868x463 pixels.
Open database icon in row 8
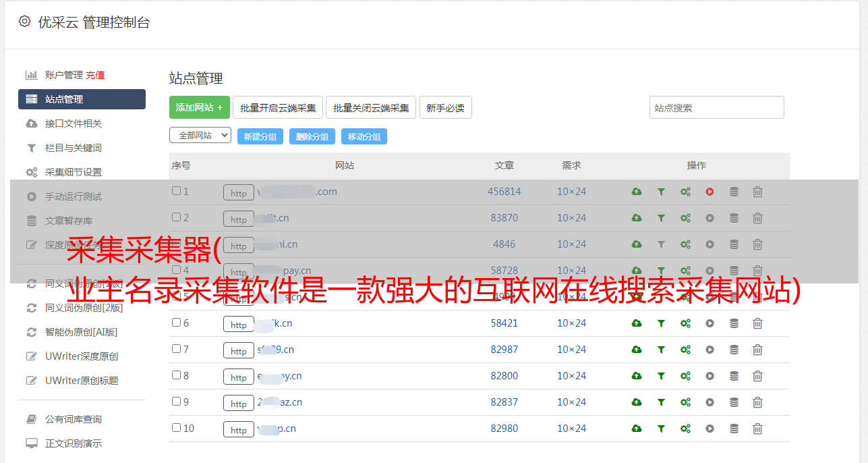click(x=734, y=376)
